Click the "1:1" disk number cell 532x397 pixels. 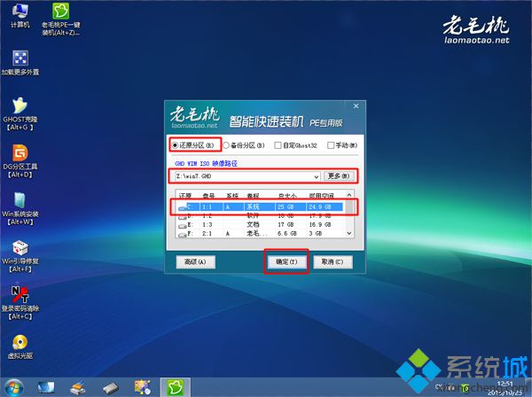207,206
